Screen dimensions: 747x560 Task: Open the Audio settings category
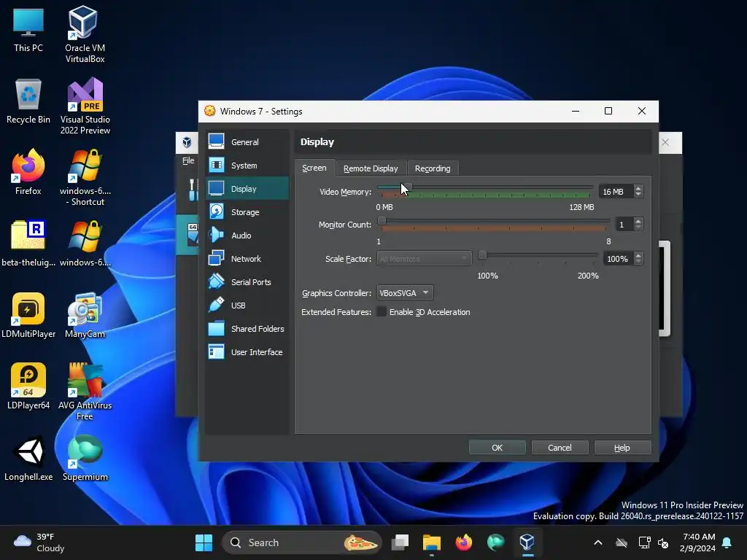(247, 236)
